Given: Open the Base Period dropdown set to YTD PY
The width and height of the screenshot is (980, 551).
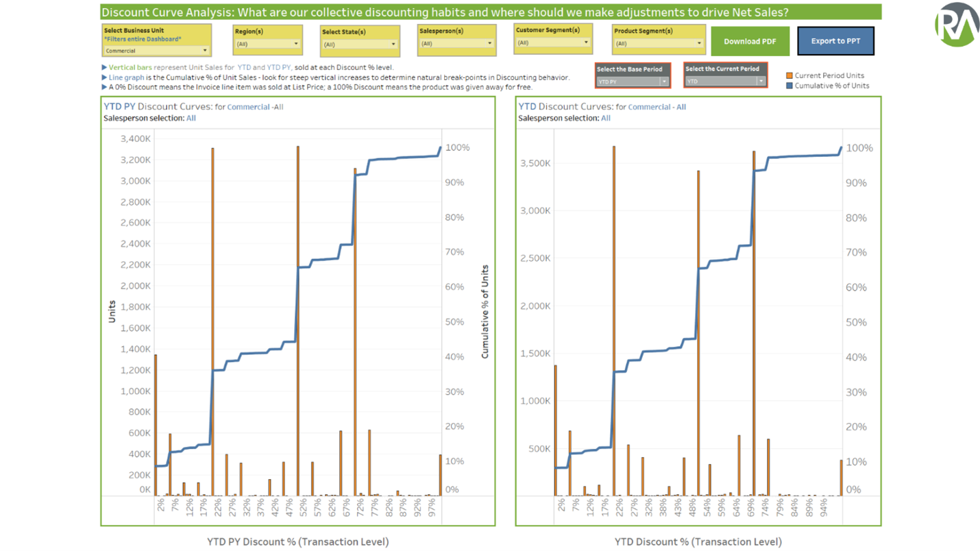Looking at the screenshot, I should [632, 82].
